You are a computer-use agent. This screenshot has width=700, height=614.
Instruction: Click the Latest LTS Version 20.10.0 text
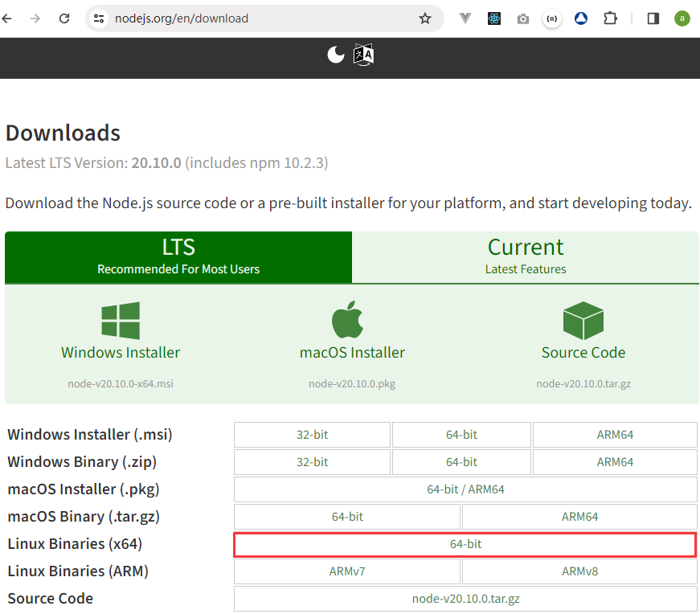(x=166, y=163)
